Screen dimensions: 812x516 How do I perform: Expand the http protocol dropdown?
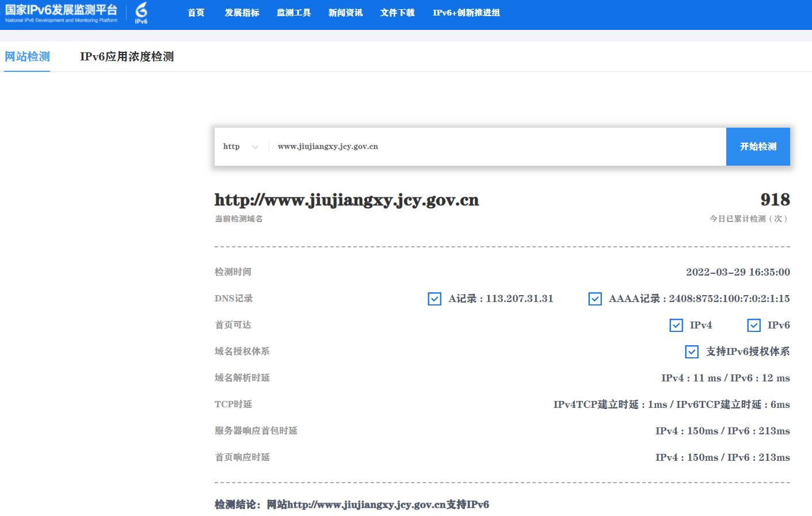tap(241, 147)
